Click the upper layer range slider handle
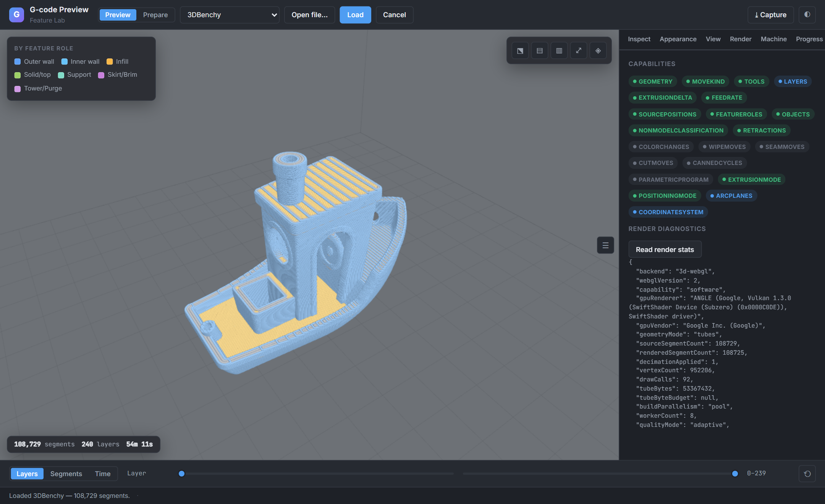This screenshot has height=504, width=825. [x=735, y=473]
